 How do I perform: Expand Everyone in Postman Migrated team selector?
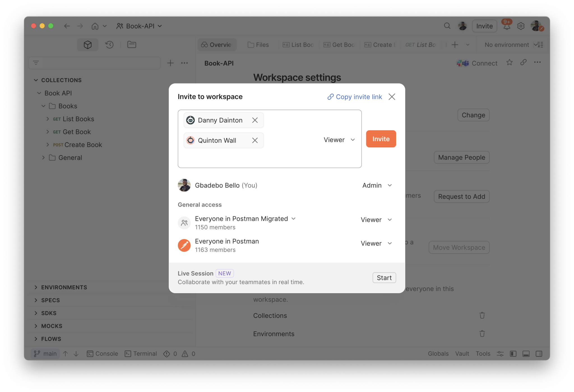pos(293,219)
